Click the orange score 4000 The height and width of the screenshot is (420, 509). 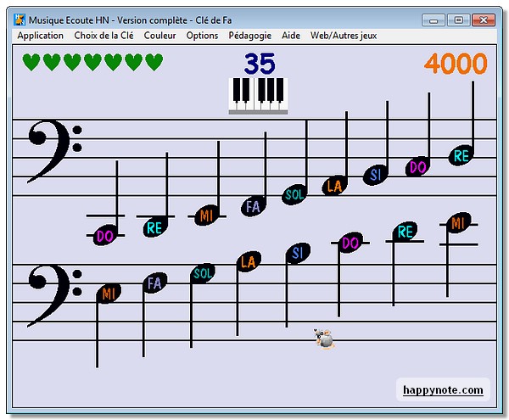456,64
